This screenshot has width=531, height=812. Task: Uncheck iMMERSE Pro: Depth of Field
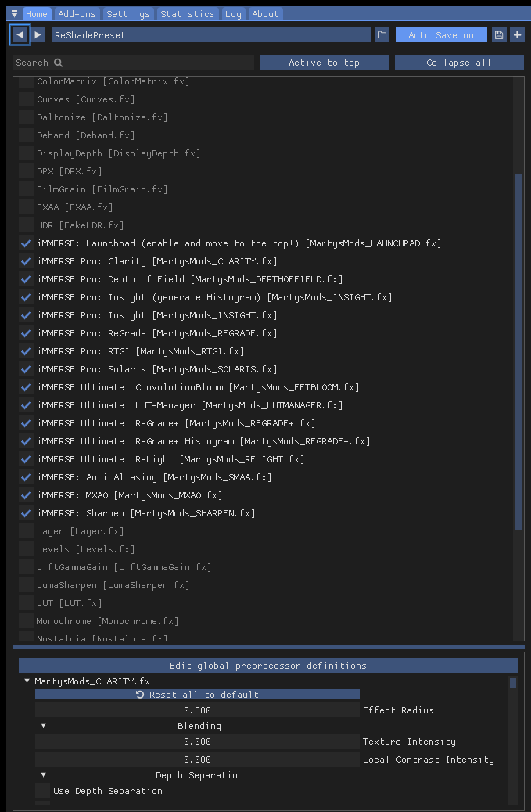coord(26,279)
